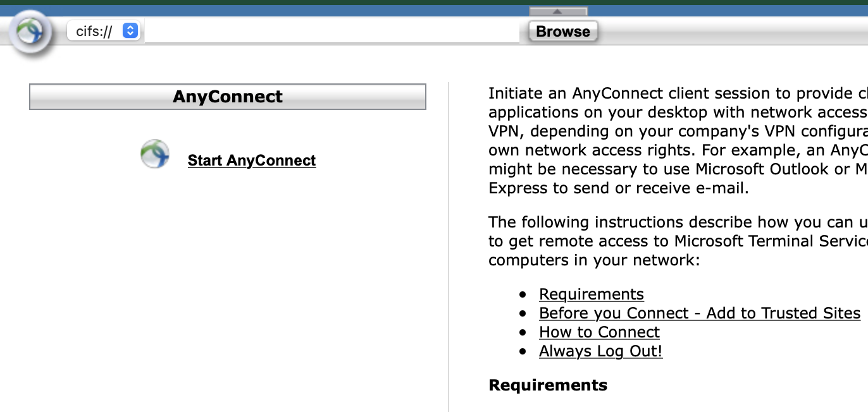This screenshot has width=868, height=412.
Task: Jump to the Always Log Out! link
Action: (600, 351)
